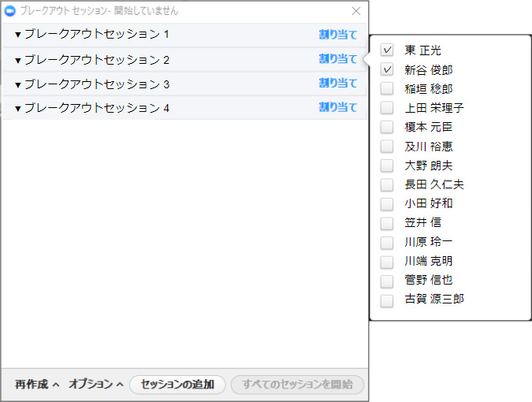
Task: Enable the 川原 玲一 checkbox
Action: [x=387, y=242]
